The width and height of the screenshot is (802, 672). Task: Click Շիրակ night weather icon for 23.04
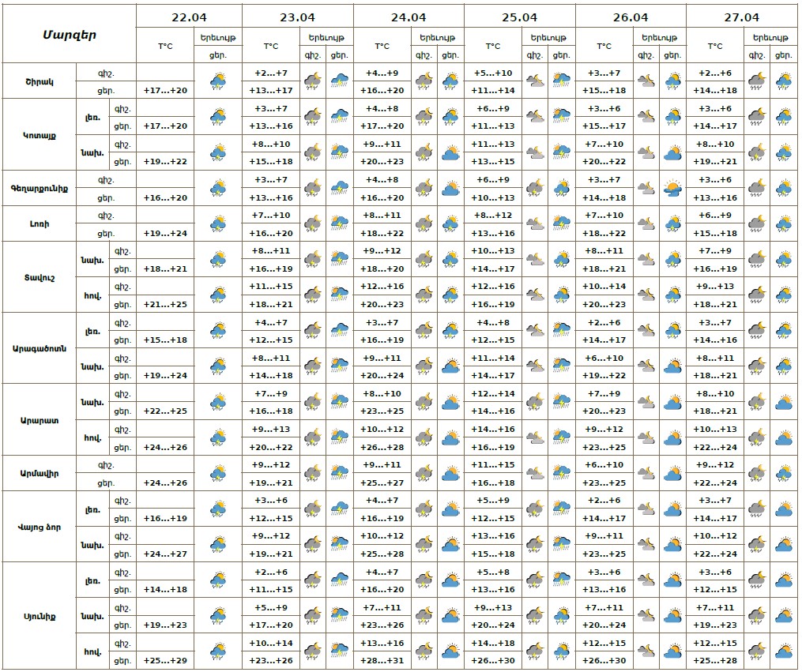coord(313,81)
